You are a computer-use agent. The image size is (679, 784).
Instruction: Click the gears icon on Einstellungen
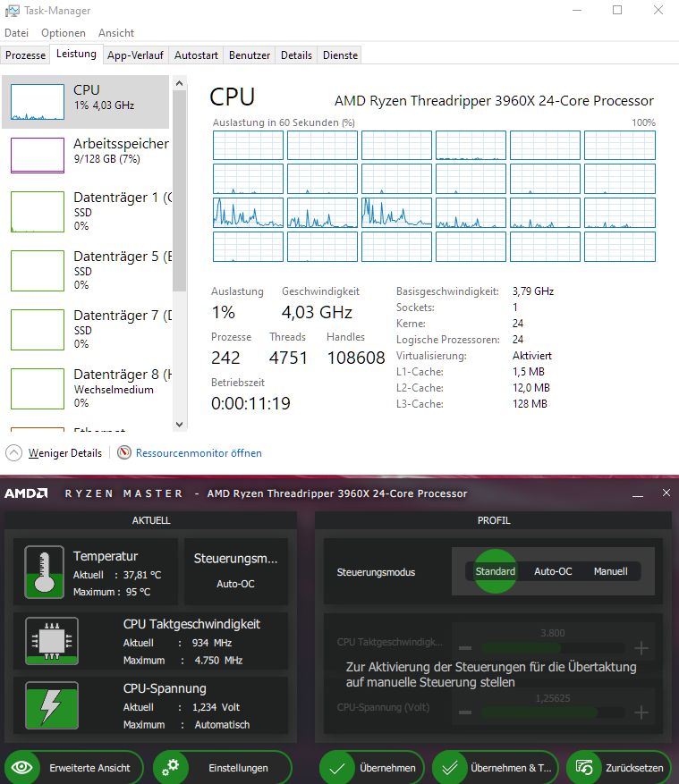[x=171, y=768]
